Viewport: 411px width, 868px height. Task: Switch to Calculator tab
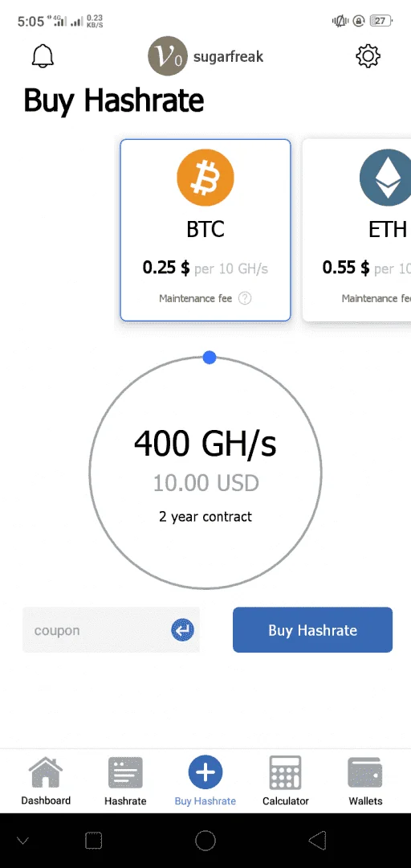point(286,780)
